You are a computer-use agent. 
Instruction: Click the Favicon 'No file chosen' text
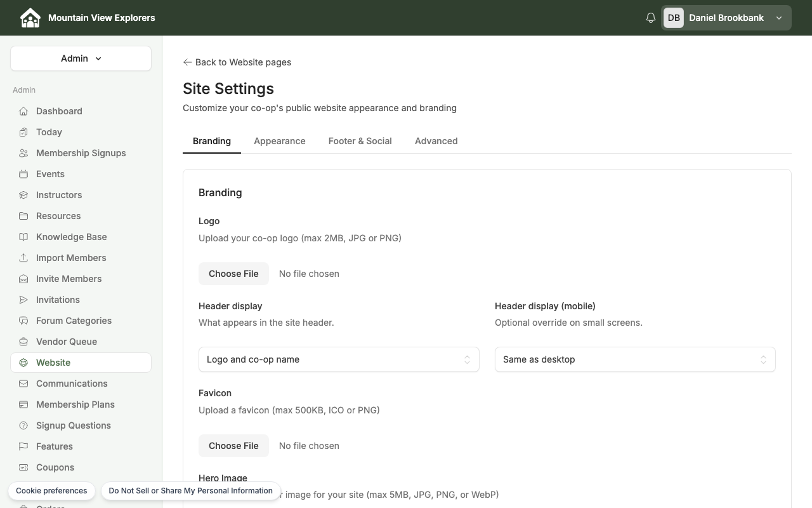(x=309, y=446)
